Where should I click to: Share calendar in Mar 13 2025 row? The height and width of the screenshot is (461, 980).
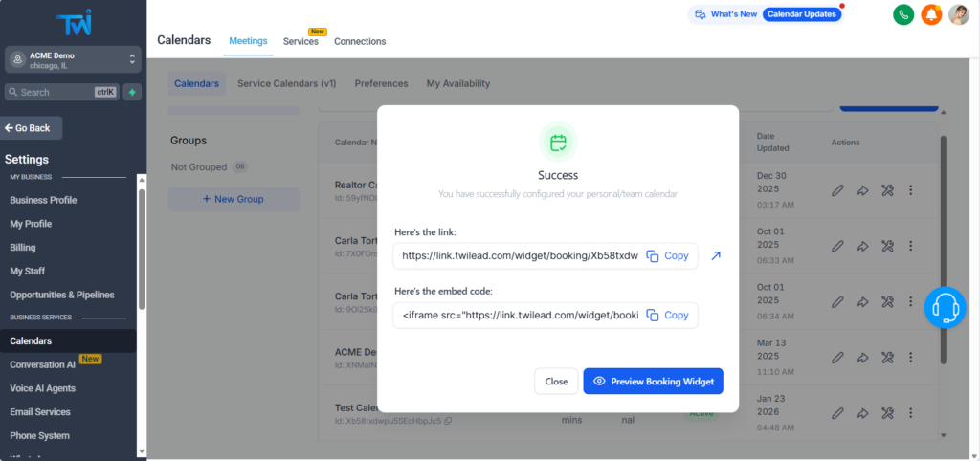point(862,358)
